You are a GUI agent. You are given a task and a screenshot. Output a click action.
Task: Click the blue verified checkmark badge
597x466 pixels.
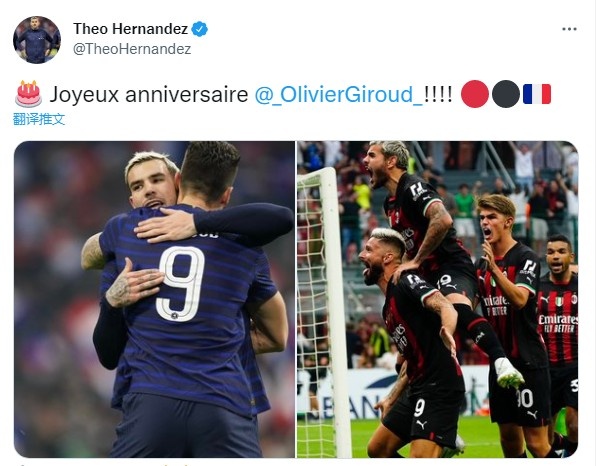coord(200,29)
